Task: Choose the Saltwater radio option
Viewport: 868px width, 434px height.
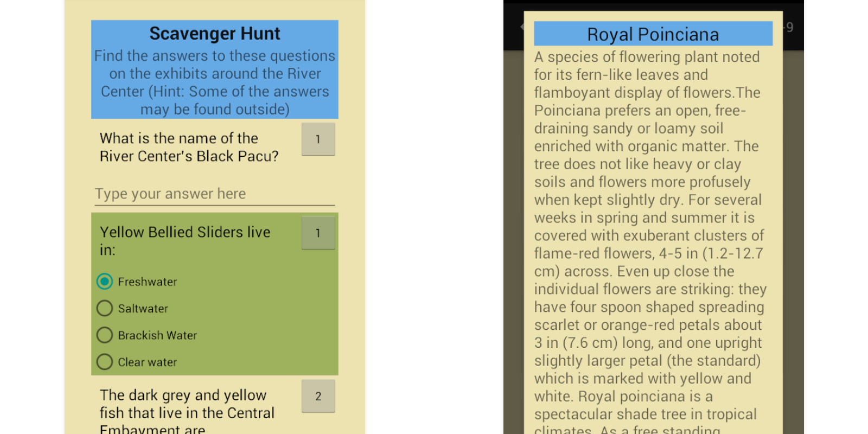Action: pyautogui.click(x=105, y=309)
